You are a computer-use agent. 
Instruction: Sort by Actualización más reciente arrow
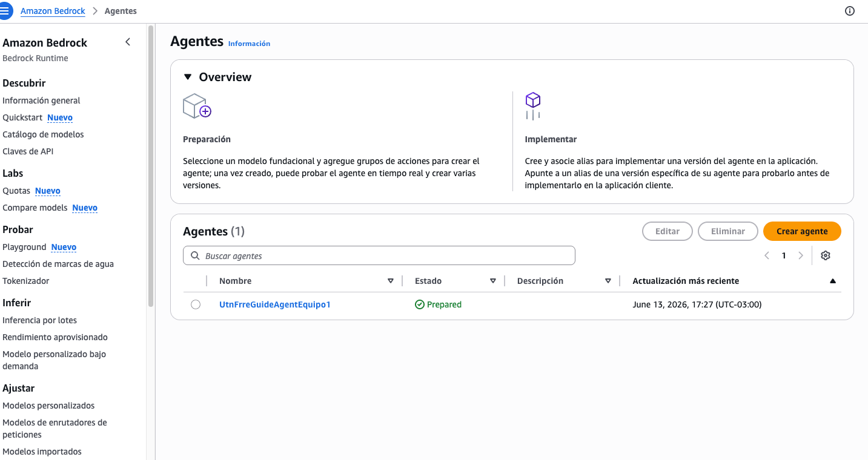833,281
